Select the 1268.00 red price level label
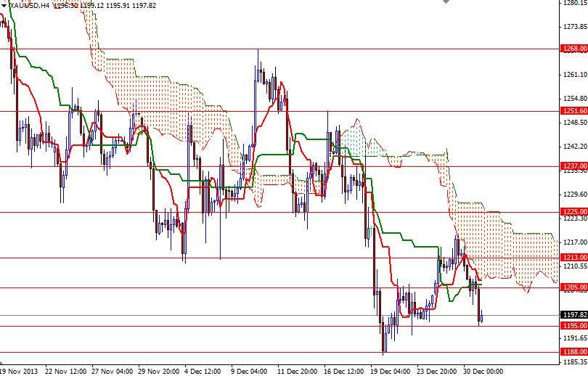The image size is (588, 376). pyautogui.click(x=574, y=49)
